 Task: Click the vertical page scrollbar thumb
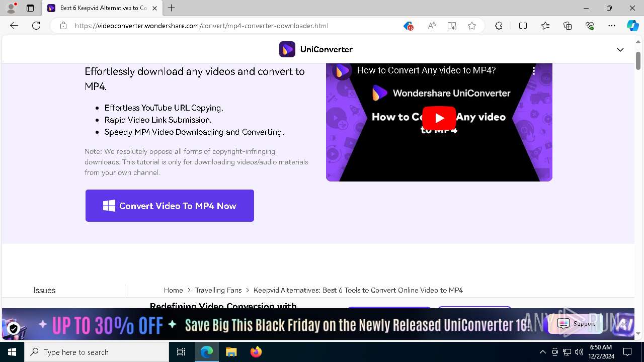point(638,61)
